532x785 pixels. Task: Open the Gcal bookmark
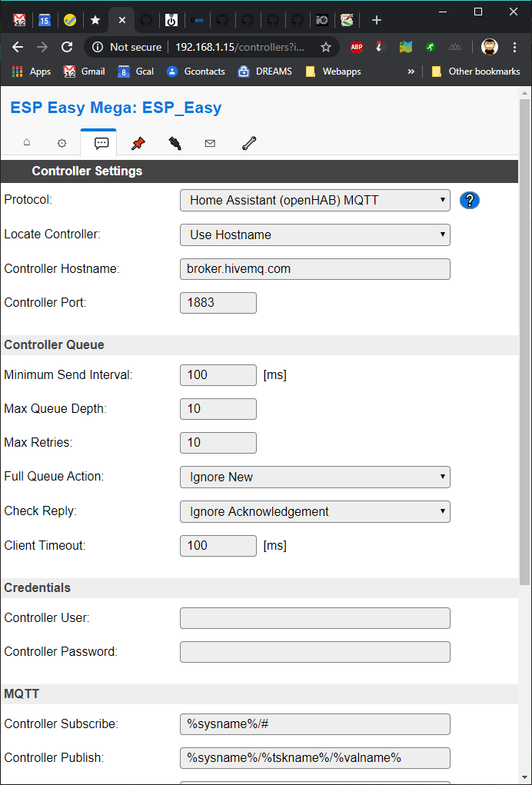pos(135,72)
